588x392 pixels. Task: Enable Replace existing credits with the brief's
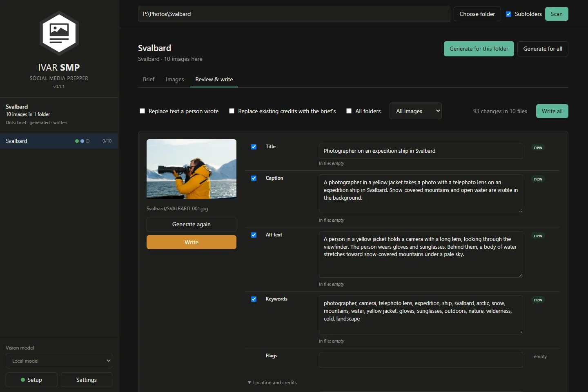click(232, 111)
